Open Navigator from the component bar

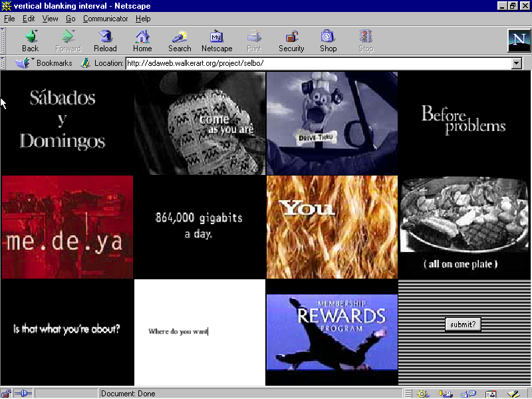click(423, 394)
